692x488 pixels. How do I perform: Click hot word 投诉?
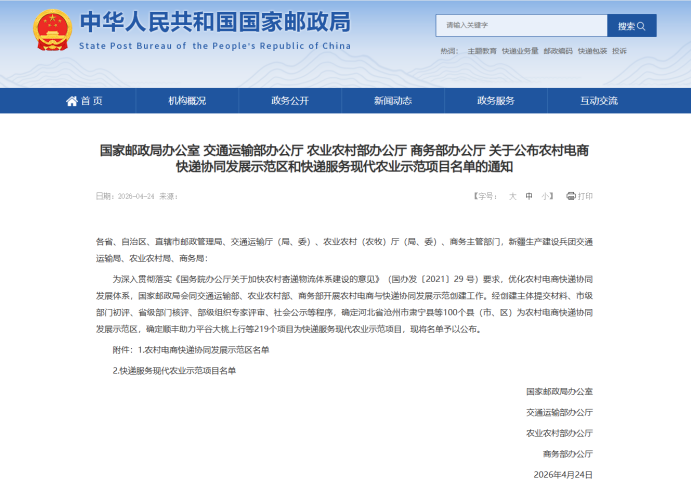tap(620, 51)
